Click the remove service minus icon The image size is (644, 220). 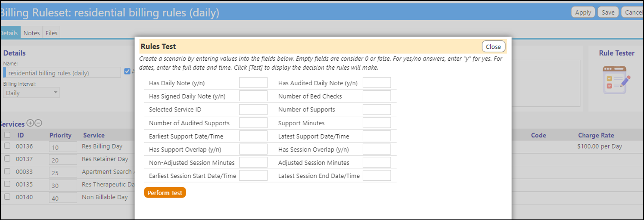coord(38,123)
